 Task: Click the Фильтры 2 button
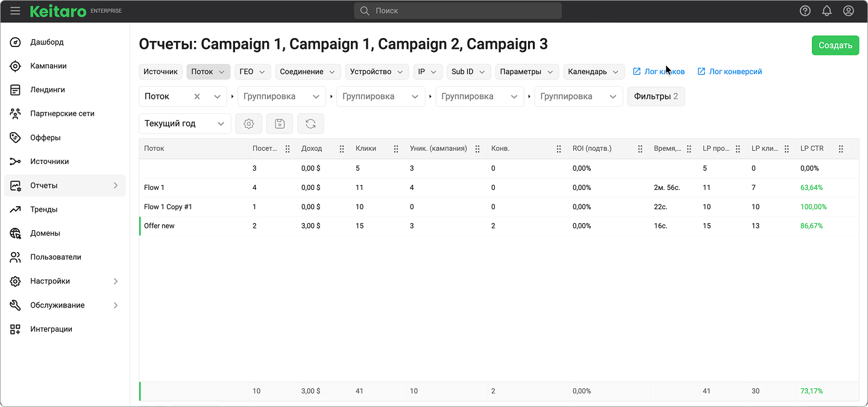pyautogui.click(x=656, y=96)
